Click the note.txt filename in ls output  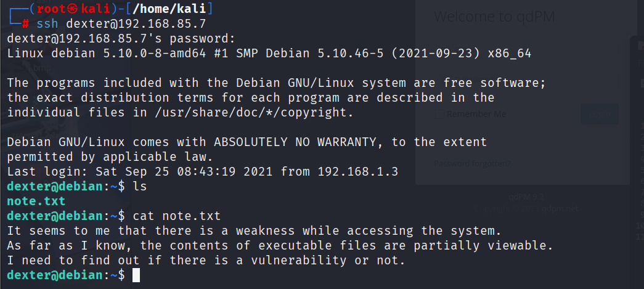[x=36, y=201]
